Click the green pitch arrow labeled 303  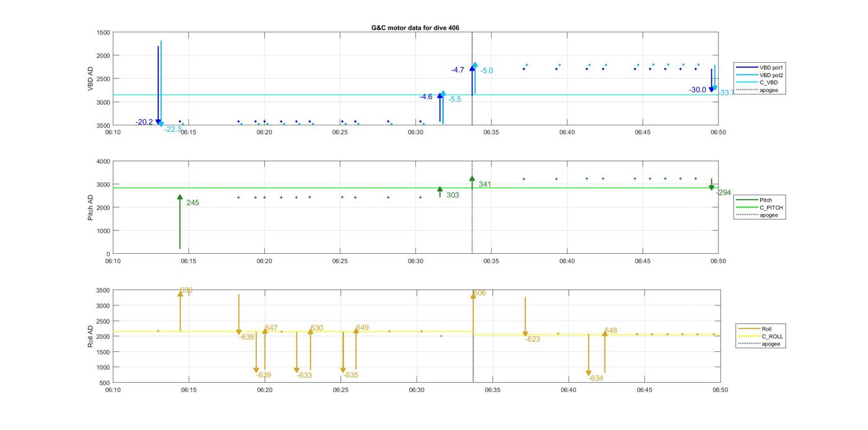pos(440,192)
